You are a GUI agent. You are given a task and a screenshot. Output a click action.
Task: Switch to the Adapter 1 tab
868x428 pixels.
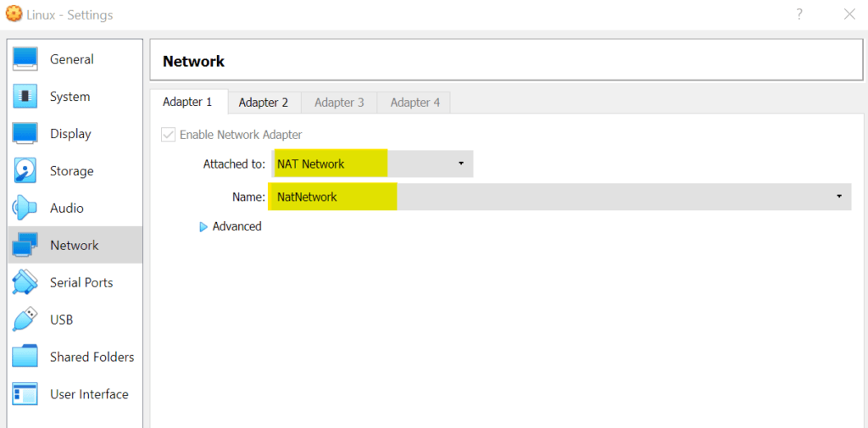[187, 102]
